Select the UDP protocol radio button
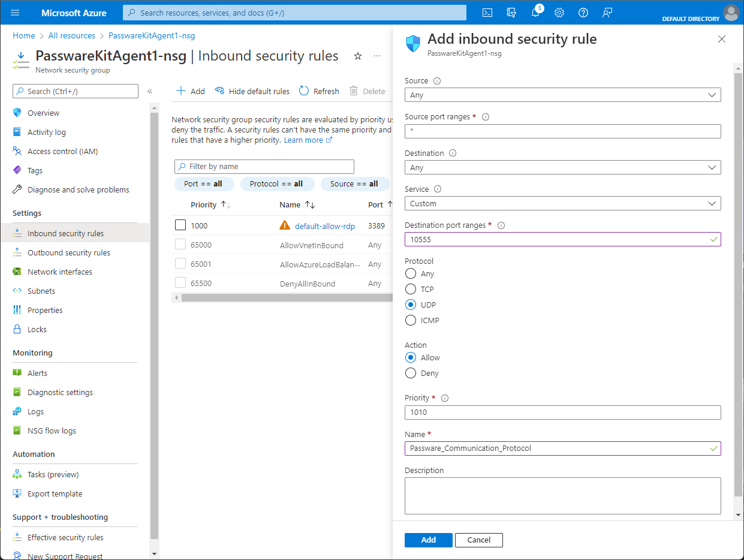The image size is (744, 560). point(411,305)
